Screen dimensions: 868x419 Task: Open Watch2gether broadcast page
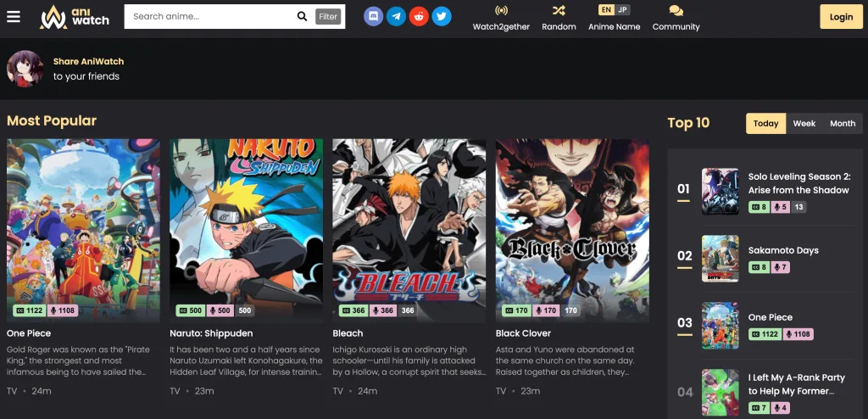[x=501, y=19]
